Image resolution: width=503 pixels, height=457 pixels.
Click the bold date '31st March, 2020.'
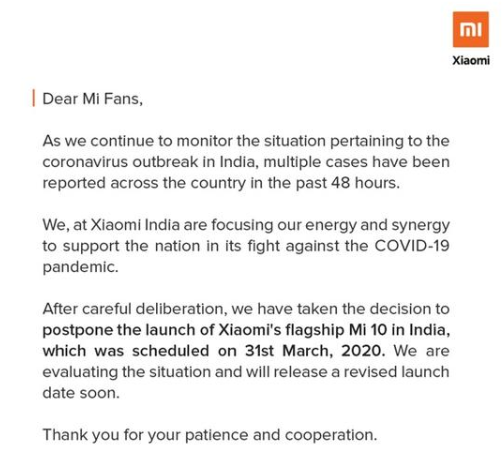315,351
